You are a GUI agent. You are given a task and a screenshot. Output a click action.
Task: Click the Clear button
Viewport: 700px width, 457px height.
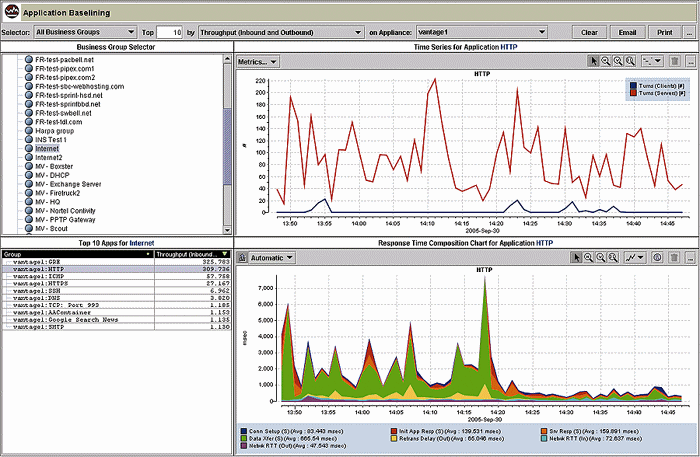coord(589,32)
